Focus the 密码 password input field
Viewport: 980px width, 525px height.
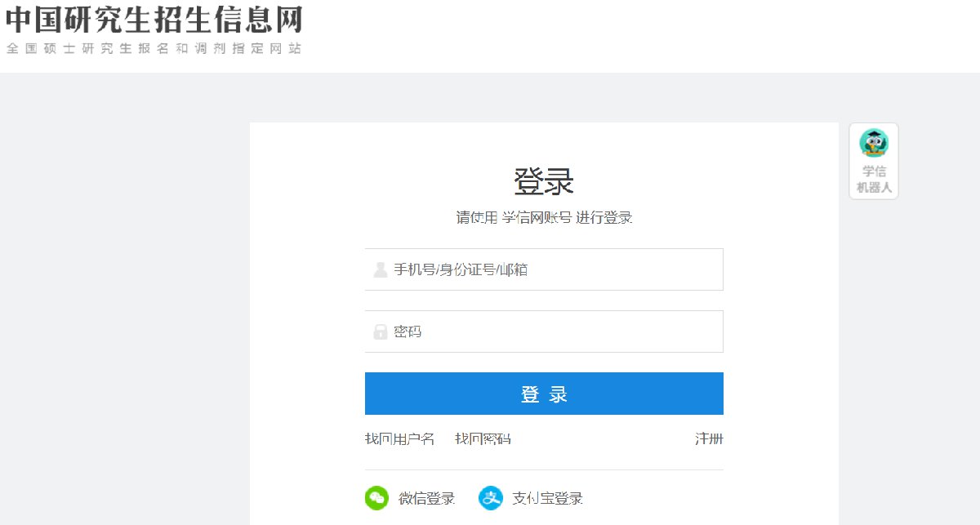pyautogui.click(x=555, y=331)
